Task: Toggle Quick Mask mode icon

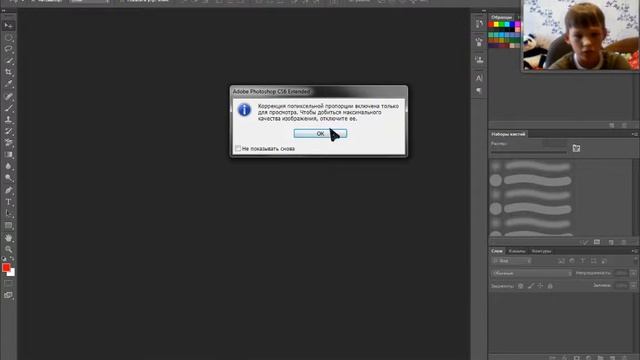Action: [8, 283]
